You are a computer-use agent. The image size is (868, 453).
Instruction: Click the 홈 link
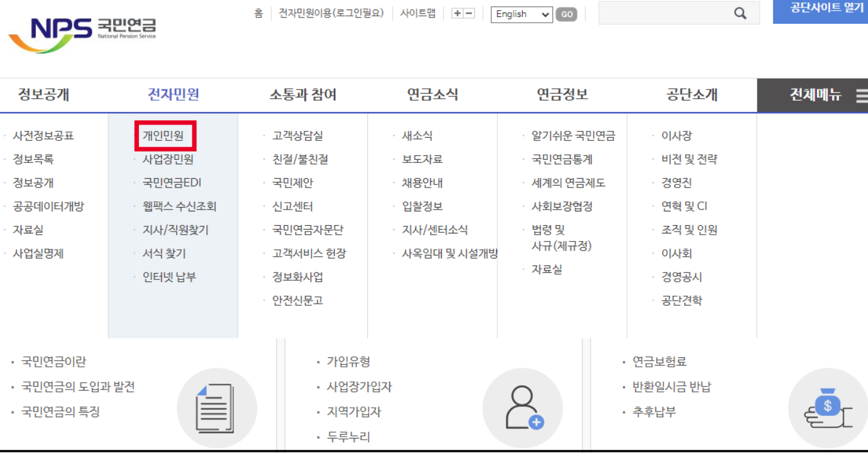pos(258,12)
